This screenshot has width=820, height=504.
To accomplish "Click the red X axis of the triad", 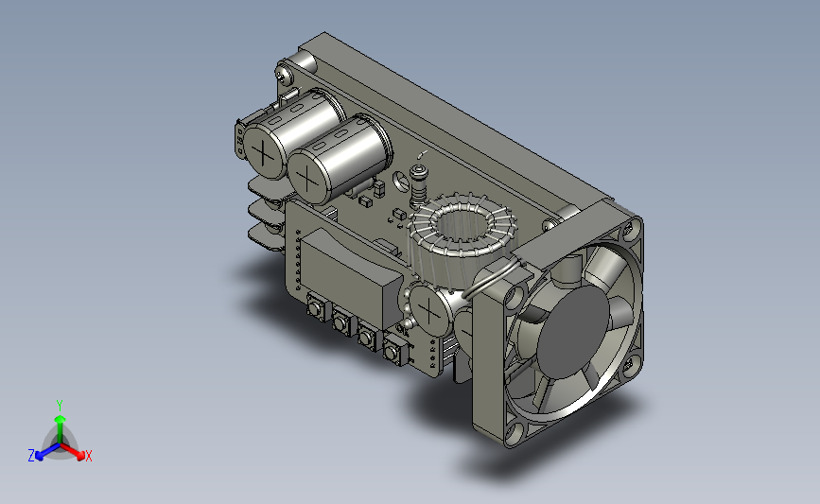I will (73, 452).
